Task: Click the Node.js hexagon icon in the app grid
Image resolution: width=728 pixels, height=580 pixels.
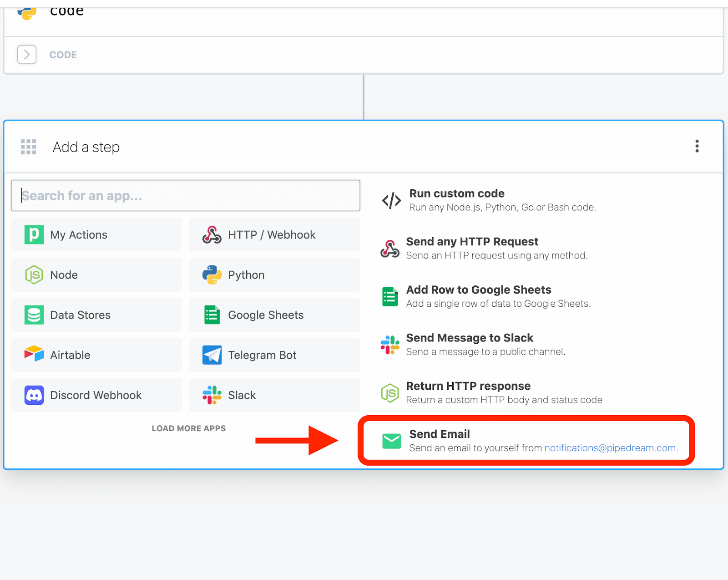Action: tap(34, 275)
